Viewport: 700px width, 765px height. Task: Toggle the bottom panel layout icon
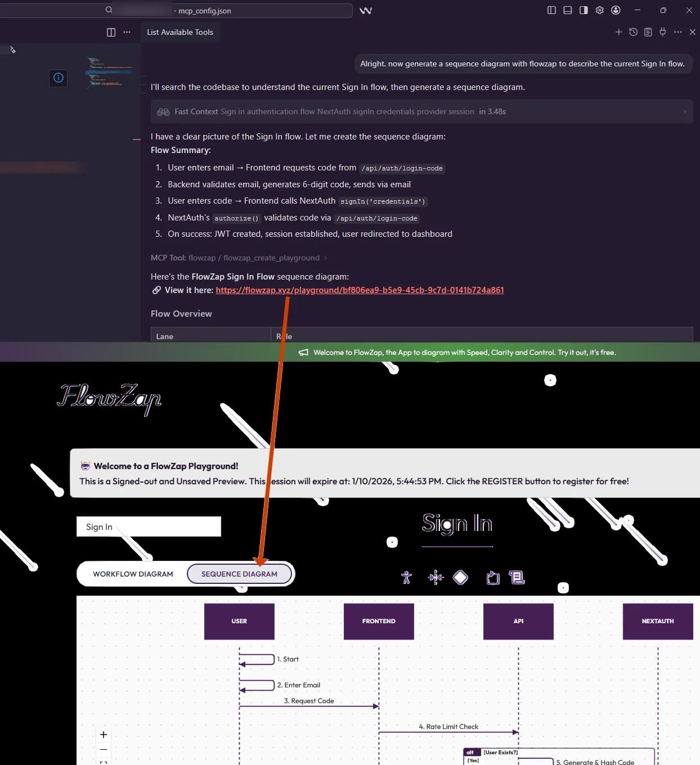coord(568,10)
